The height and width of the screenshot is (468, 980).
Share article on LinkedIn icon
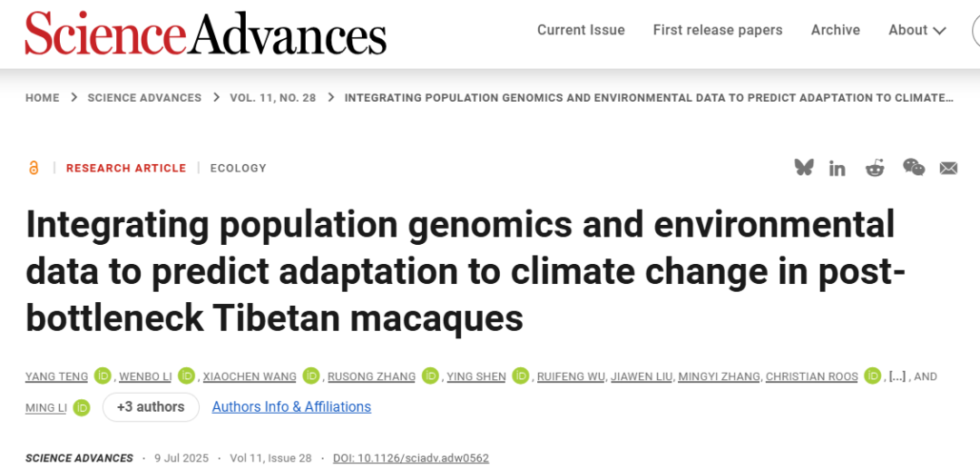[837, 169]
